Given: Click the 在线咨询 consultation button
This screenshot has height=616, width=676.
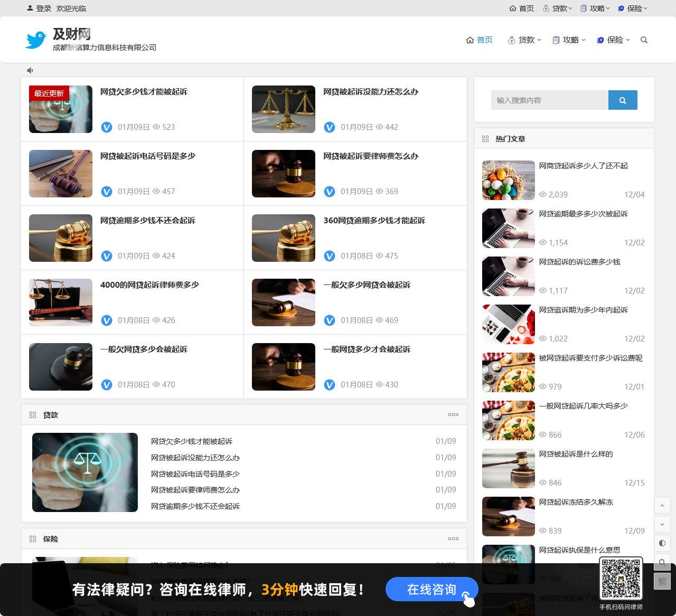Looking at the screenshot, I should click(x=431, y=590).
